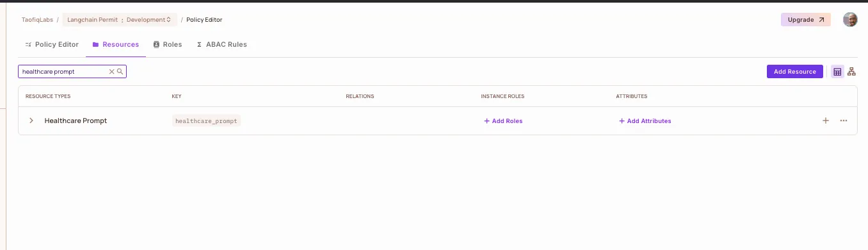Open three-dots menu for Healthcare Prompt
Screen dimensions: 868x250
[844, 121]
